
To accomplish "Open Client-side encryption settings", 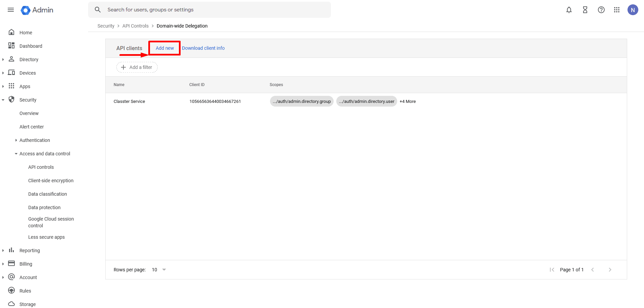I will pyautogui.click(x=51, y=181).
